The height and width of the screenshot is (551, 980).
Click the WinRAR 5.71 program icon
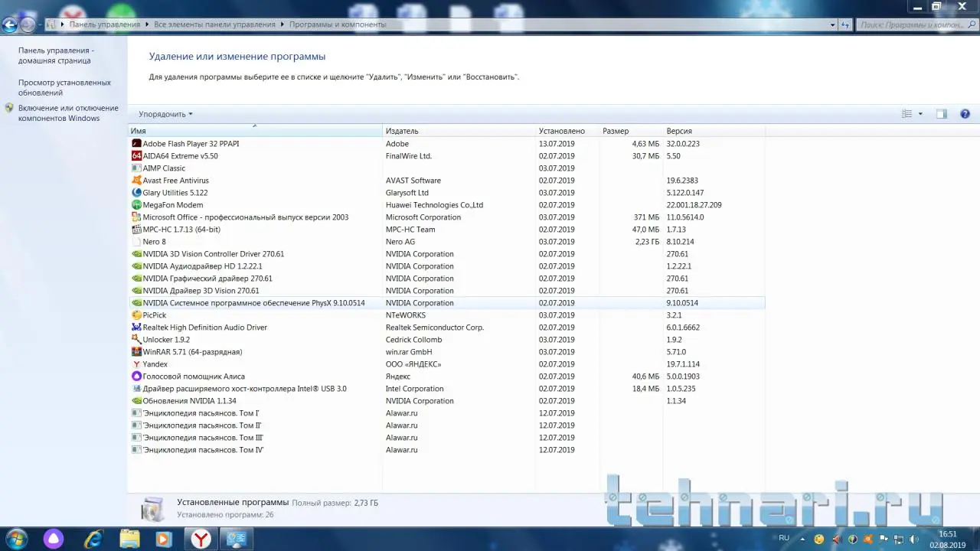pos(136,352)
